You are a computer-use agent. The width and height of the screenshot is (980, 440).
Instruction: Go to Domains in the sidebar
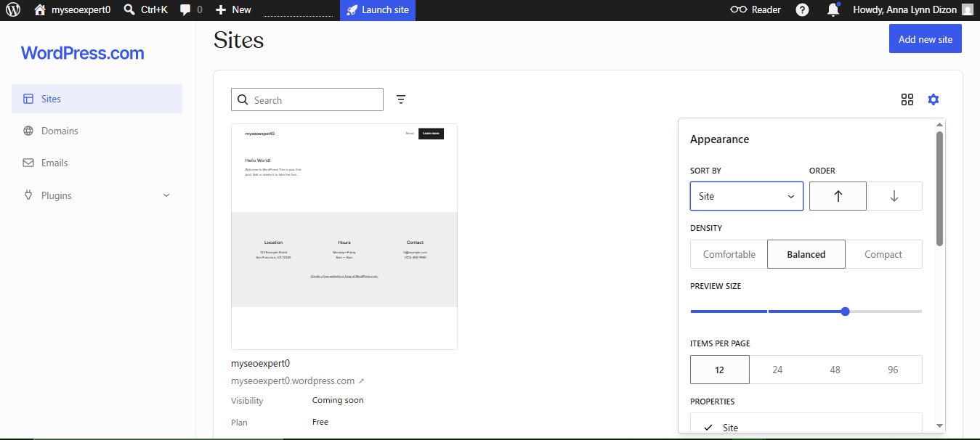pyautogui.click(x=97, y=131)
